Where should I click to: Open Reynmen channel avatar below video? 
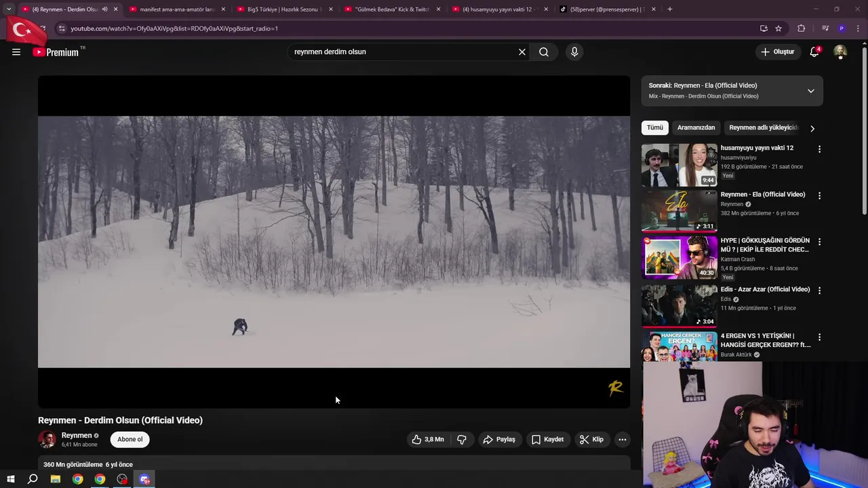click(x=47, y=439)
